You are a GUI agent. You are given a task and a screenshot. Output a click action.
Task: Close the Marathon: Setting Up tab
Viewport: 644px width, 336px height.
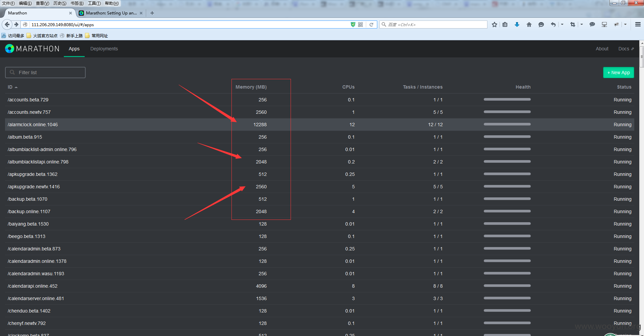pyautogui.click(x=141, y=13)
